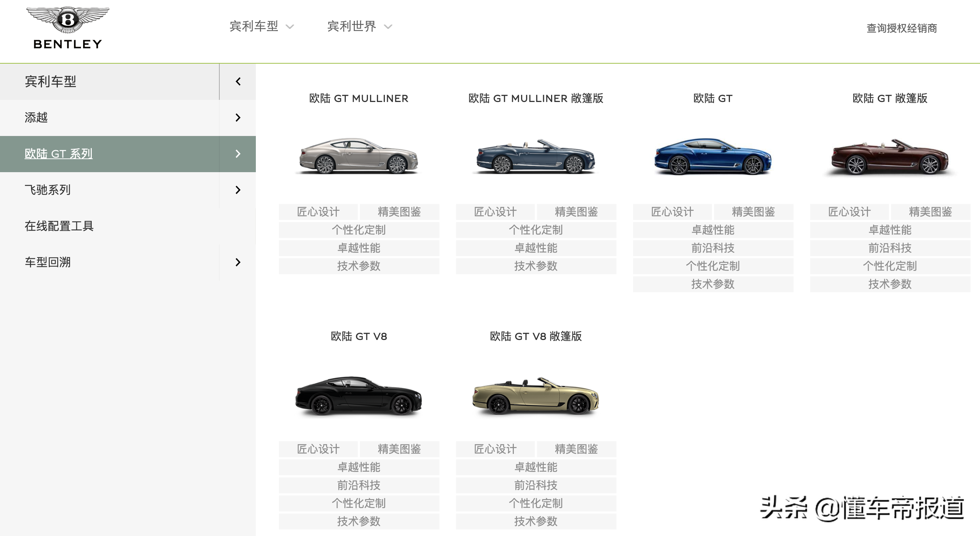Open 精美图鉴 under 欧陆 GT MULLINER 敞篷版
The image size is (980, 536).
coord(576,212)
